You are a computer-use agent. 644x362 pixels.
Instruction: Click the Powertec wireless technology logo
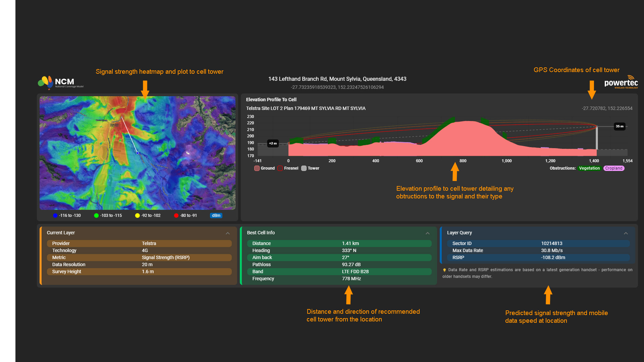tap(621, 82)
